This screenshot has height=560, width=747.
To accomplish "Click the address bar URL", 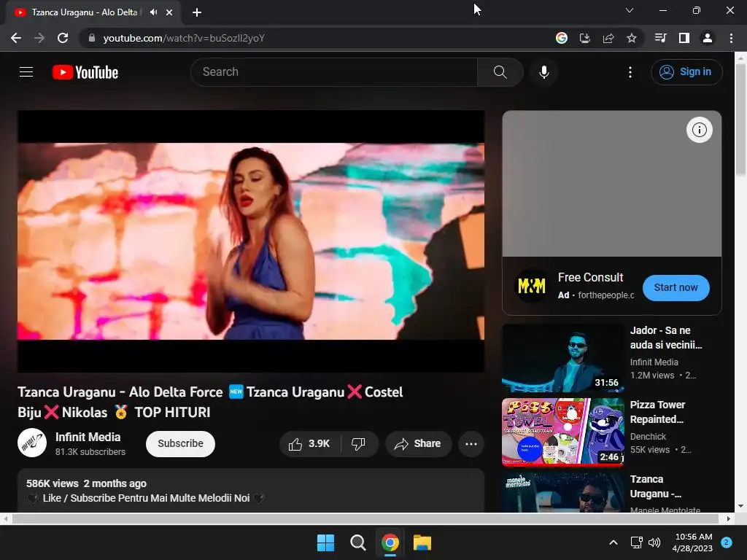I will tap(184, 38).
